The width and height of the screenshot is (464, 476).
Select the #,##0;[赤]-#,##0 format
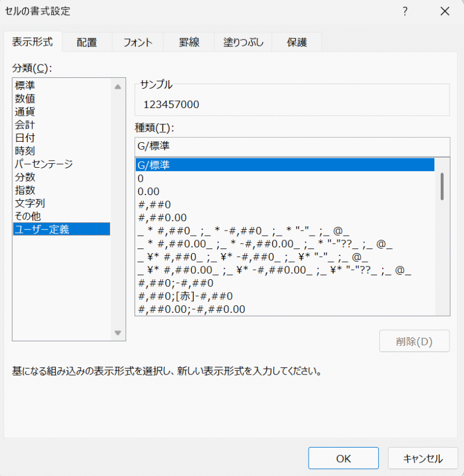(285, 296)
